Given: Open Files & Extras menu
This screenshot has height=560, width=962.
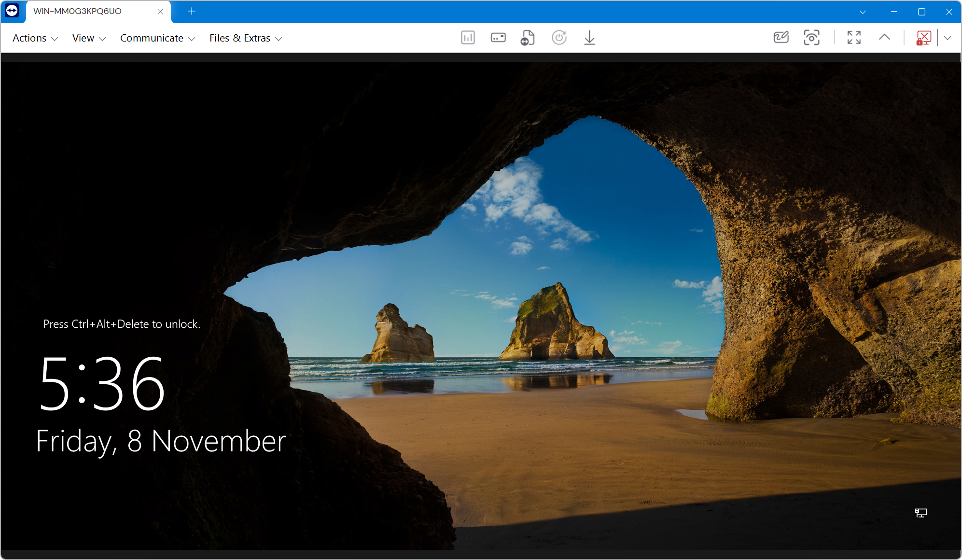Looking at the screenshot, I should click(x=245, y=38).
